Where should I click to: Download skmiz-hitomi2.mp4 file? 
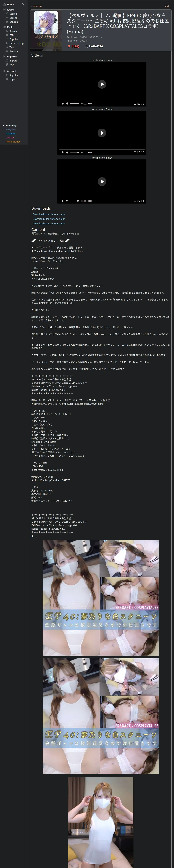tap(49, 219)
